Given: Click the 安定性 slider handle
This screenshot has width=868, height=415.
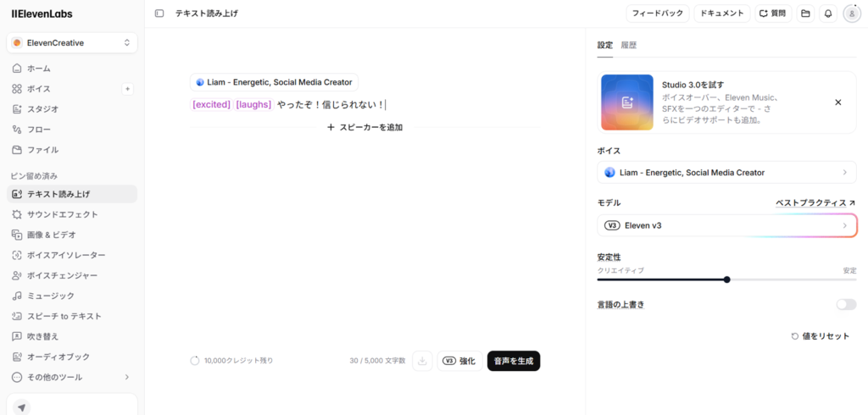Looking at the screenshot, I should [726, 279].
